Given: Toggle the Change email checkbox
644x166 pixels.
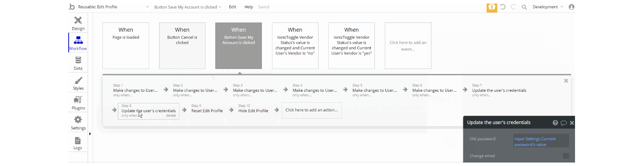Looking at the screenshot, I should [x=566, y=156].
